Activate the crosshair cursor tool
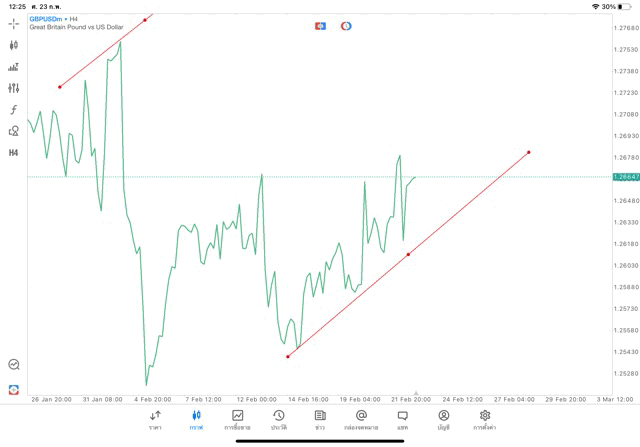The width and height of the screenshot is (640, 447). (14, 23)
